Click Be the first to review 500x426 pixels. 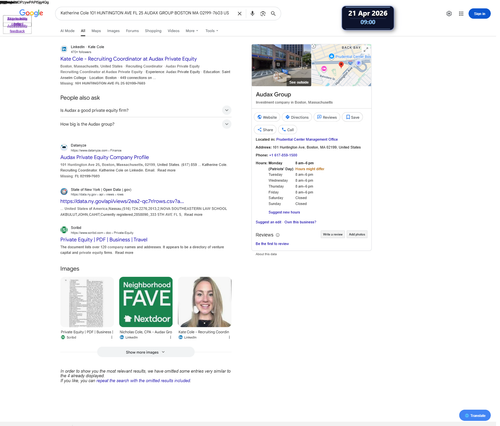click(272, 244)
